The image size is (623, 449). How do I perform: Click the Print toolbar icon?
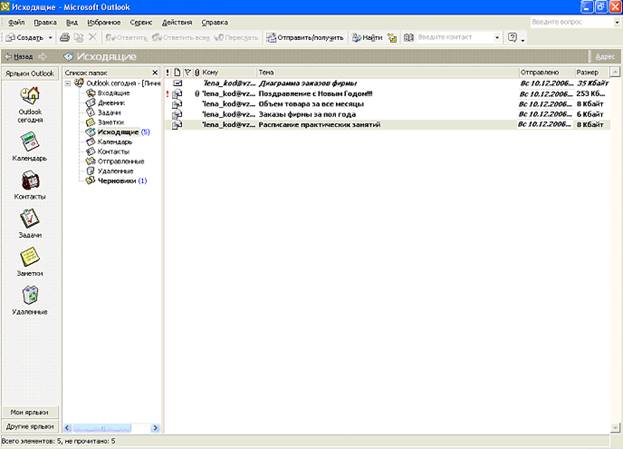click(x=64, y=38)
